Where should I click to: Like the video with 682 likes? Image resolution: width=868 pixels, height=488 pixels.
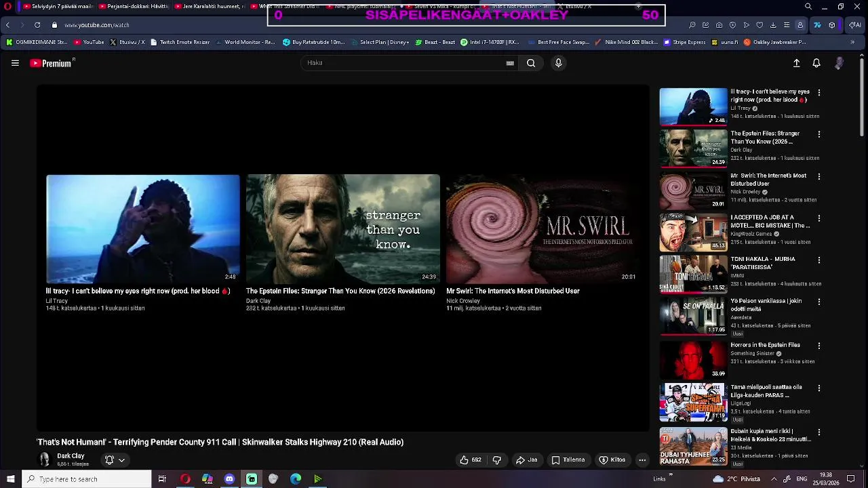pos(471,460)
